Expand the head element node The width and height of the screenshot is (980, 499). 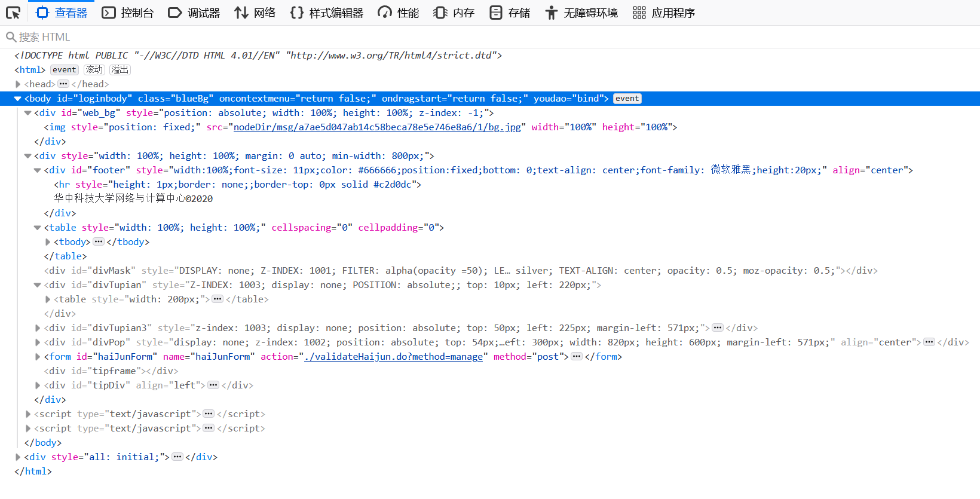click(x=18, y=84)
